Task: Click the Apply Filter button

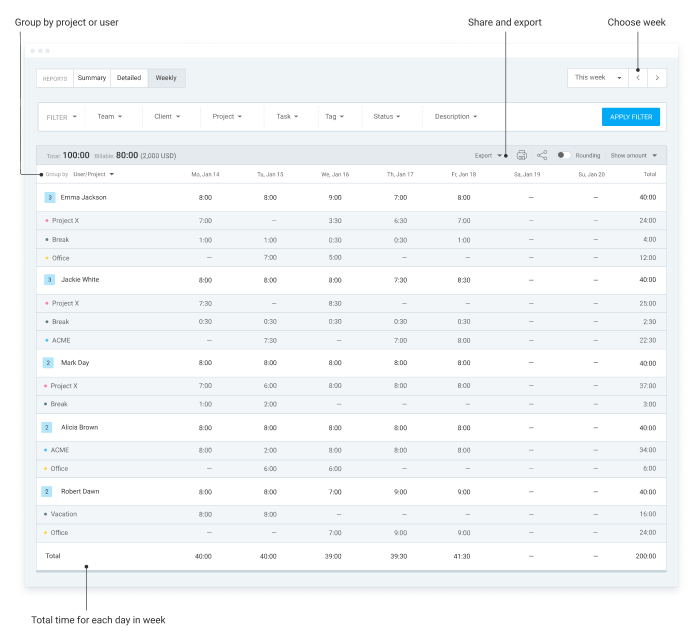Action: [x=631, y=117]
